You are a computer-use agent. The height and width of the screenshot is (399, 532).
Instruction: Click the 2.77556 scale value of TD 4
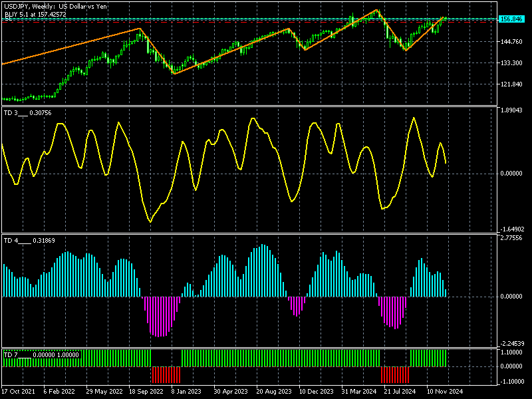tap(511, 238)
